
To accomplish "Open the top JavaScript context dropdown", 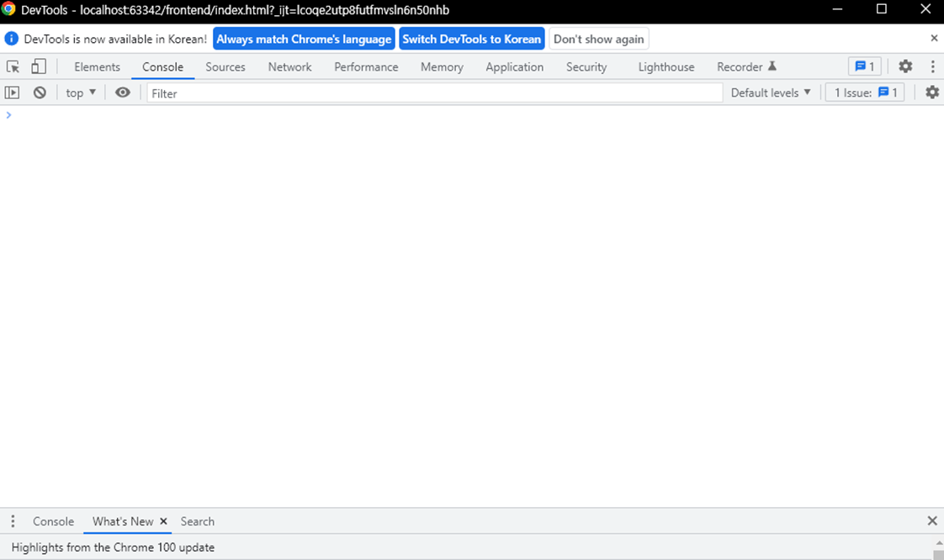I will (x=81, y=92).
